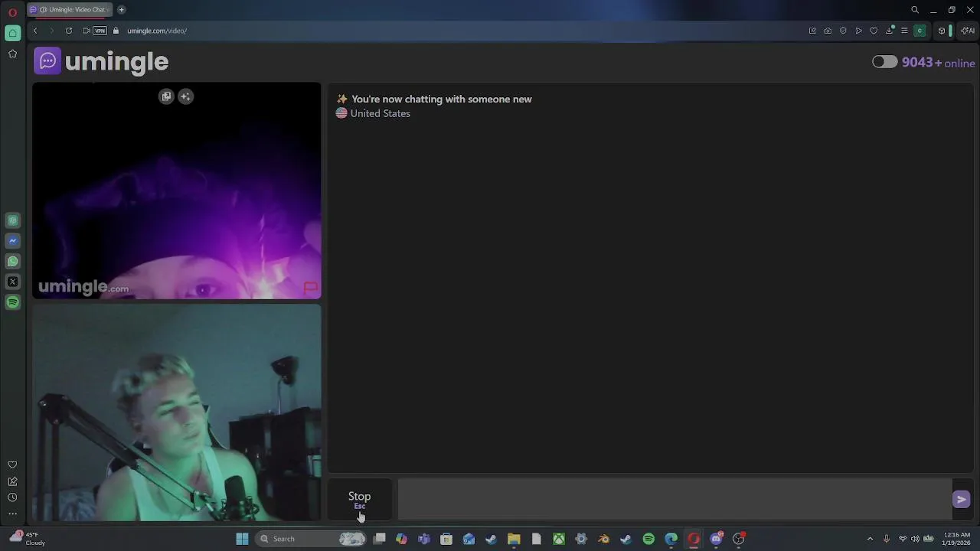View site security info via the lock icon

[x=116, y=31]
